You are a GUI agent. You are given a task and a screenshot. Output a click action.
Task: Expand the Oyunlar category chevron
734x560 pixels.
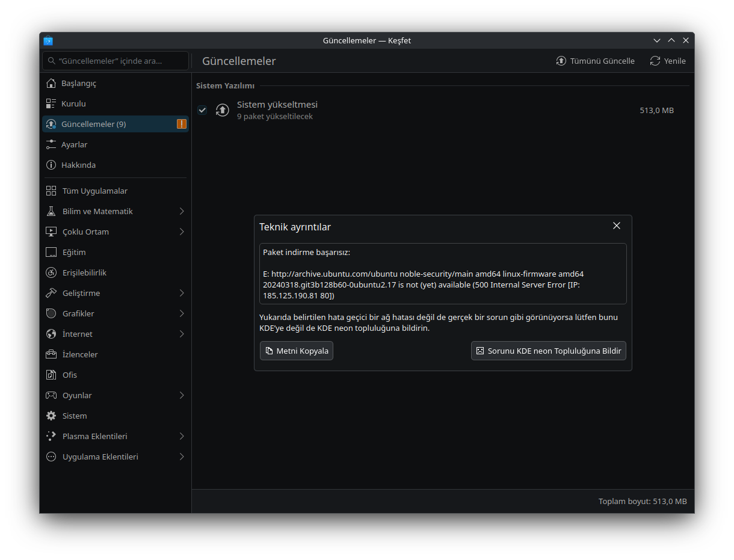[181, 395]
